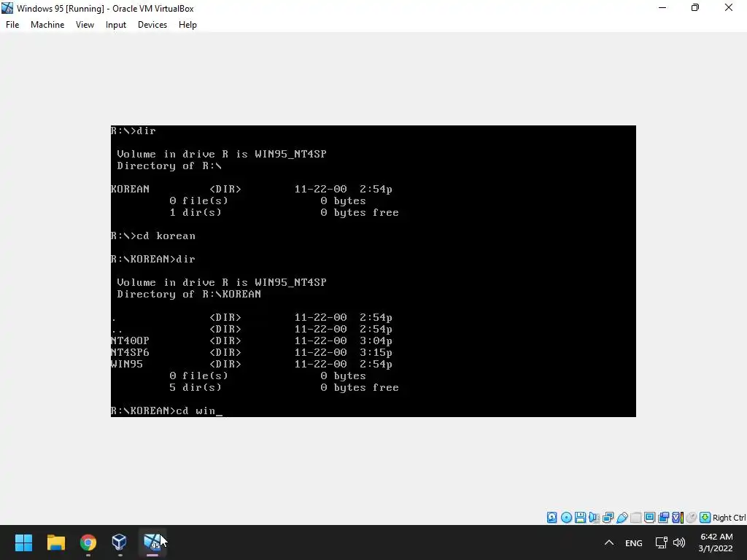This screenshot has height=560, width=747.
Task: Open the View menu
Action: pos(85,25)
